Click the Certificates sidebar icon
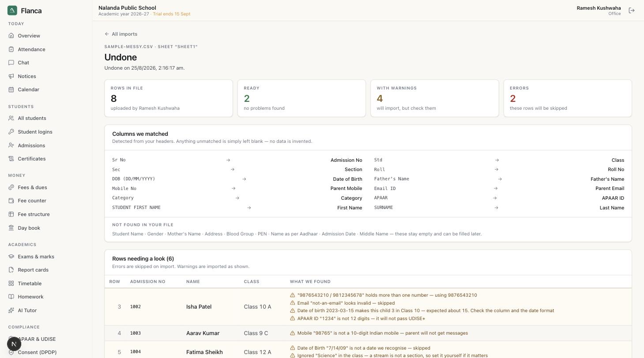 (x=11, y=159)
